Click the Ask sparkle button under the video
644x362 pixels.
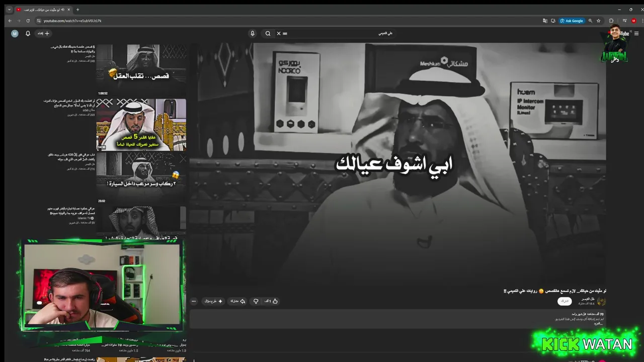pos(213,301)
